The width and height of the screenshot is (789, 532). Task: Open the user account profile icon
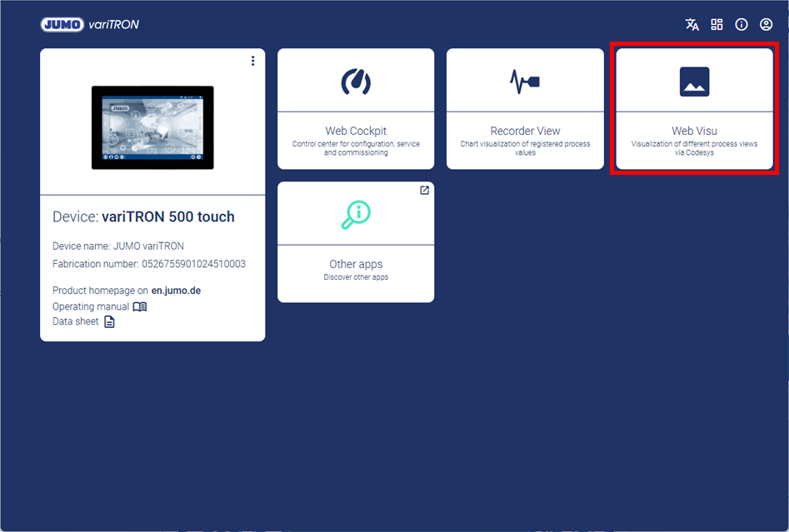pos(767,24)
